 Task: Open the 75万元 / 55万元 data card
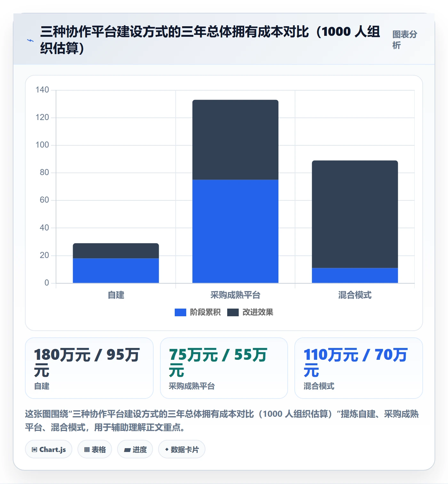click(224, 368)
